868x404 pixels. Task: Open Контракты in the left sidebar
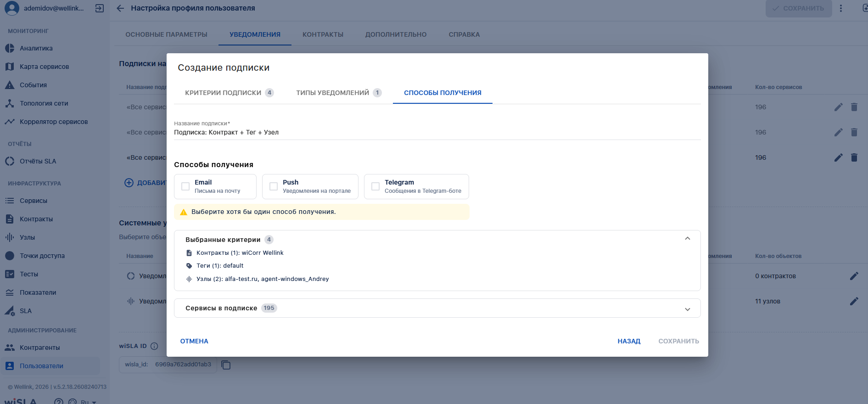(36, 219)
